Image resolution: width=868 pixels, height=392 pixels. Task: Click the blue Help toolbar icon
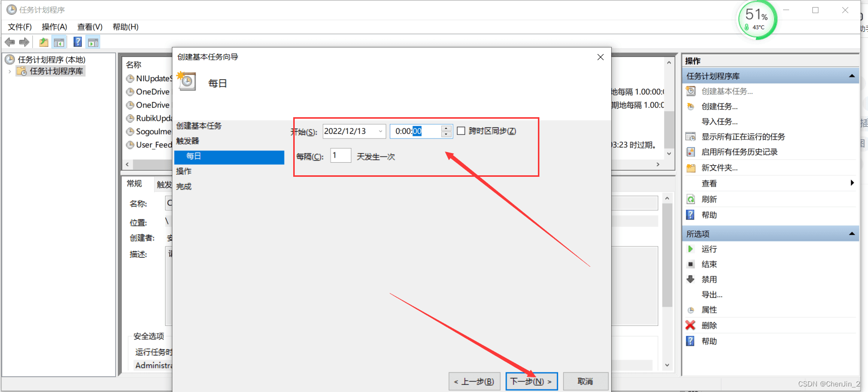pos(77,42)
